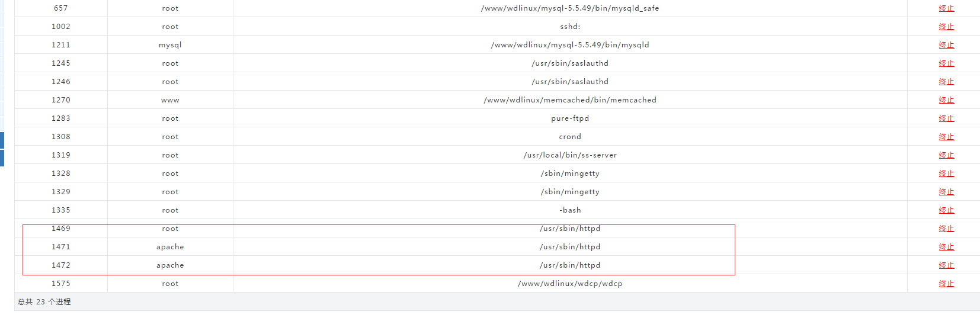This screenshot has height=318, width=980.
Task: Terminate saslauthd process 1246
Action: [x=946, y=82]
